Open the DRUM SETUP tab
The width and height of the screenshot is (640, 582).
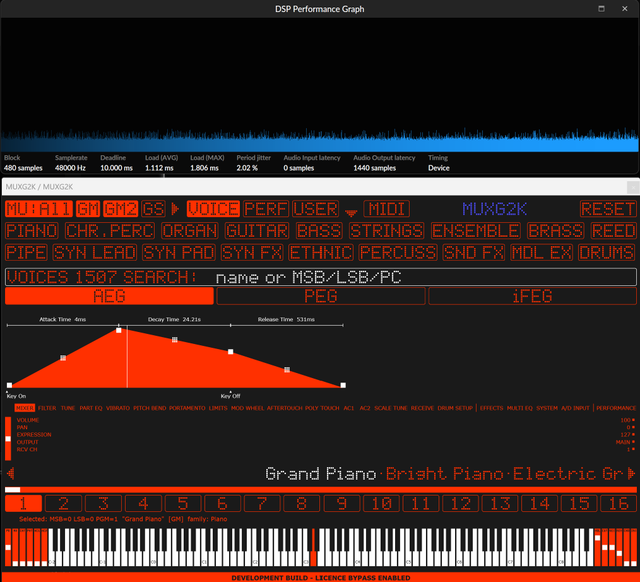pos(455,408)
